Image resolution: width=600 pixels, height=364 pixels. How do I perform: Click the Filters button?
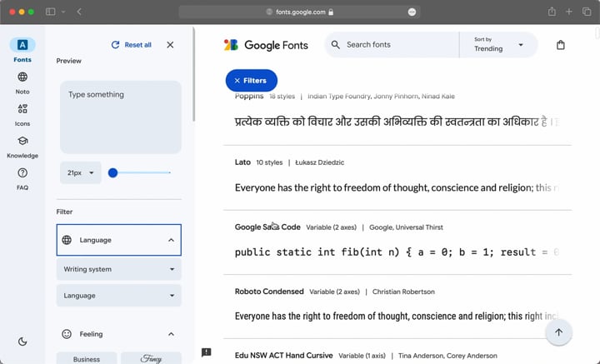coord(252,80)
